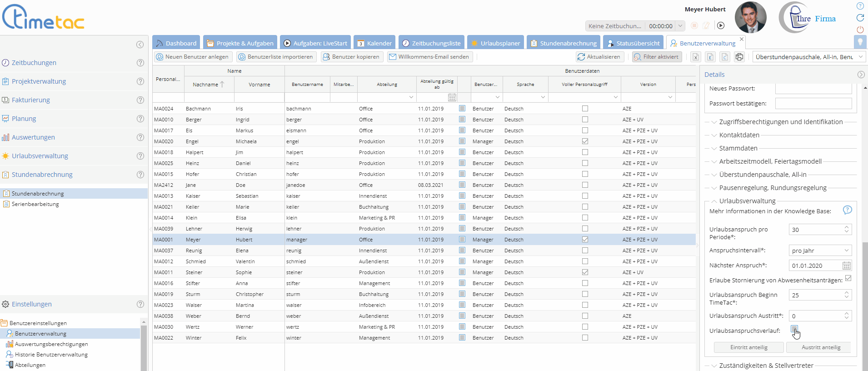The height and width of the screenshot is (371, 868).
Task: Click the Neues Passwort input field
Action: [x=813, y=89]
